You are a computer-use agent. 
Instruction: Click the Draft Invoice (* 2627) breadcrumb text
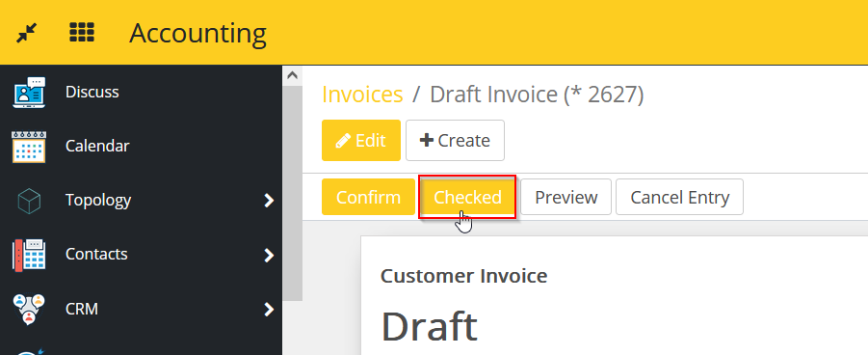coord(537,95)
